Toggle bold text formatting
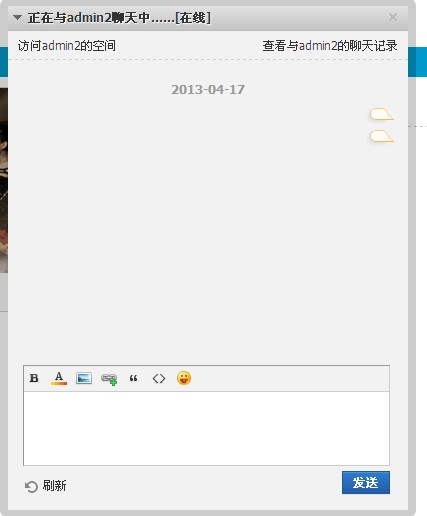Screen dimensions: 427x516 pyautogui.click(x=34, y=378)
